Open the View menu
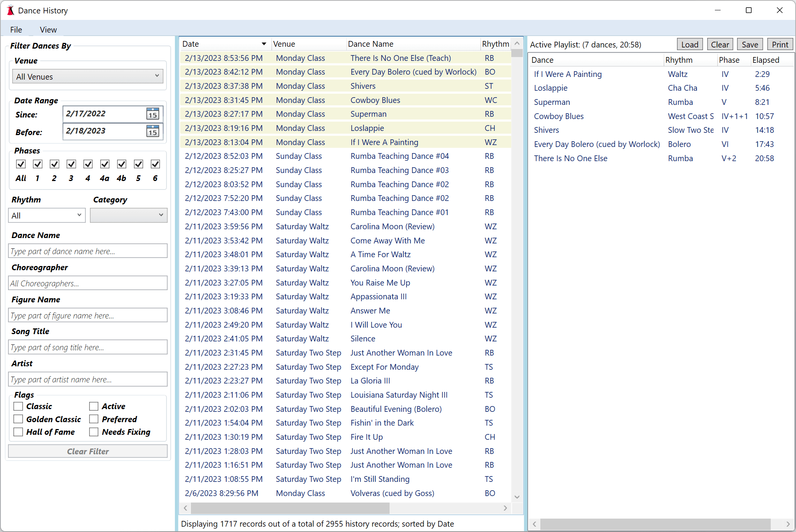Screen dimensions: 796x532 click(48, 29)
